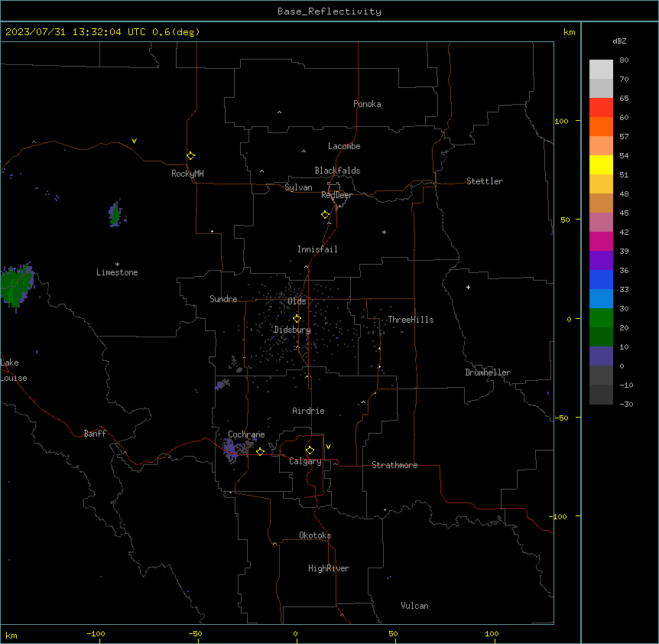Click the asterisk marker east of Innisfail

click(384, 232)
